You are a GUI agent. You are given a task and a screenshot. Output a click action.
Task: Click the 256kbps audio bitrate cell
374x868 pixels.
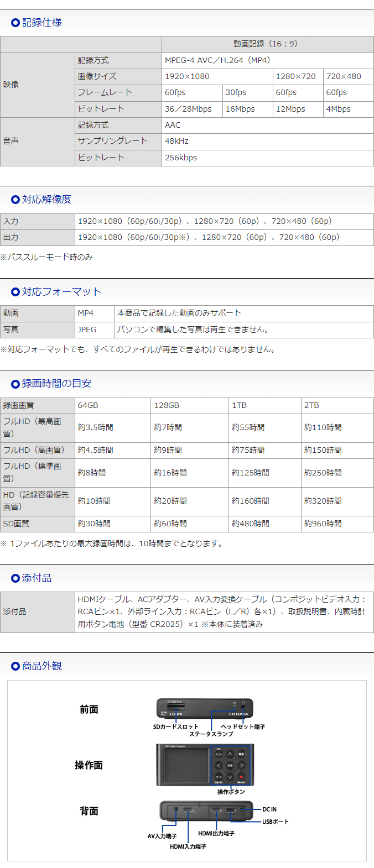click(x=268, y=158)
